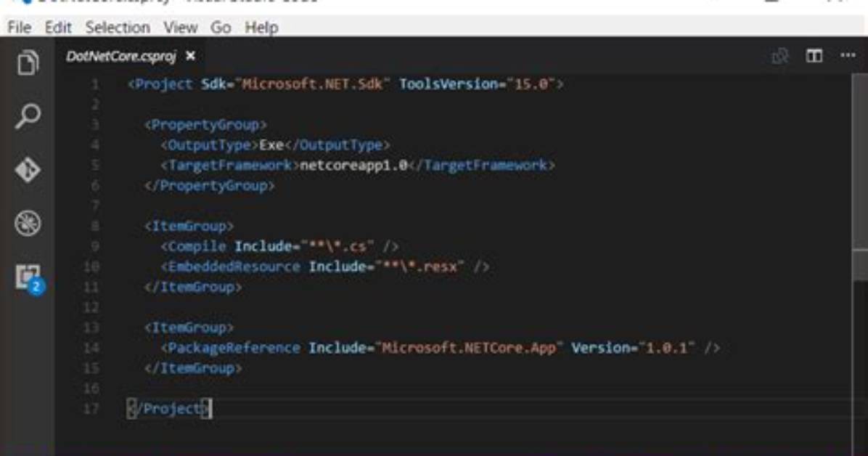Screen dimensions: 868x456
Task: Click the Compile Include line
Action: [279, 247]
